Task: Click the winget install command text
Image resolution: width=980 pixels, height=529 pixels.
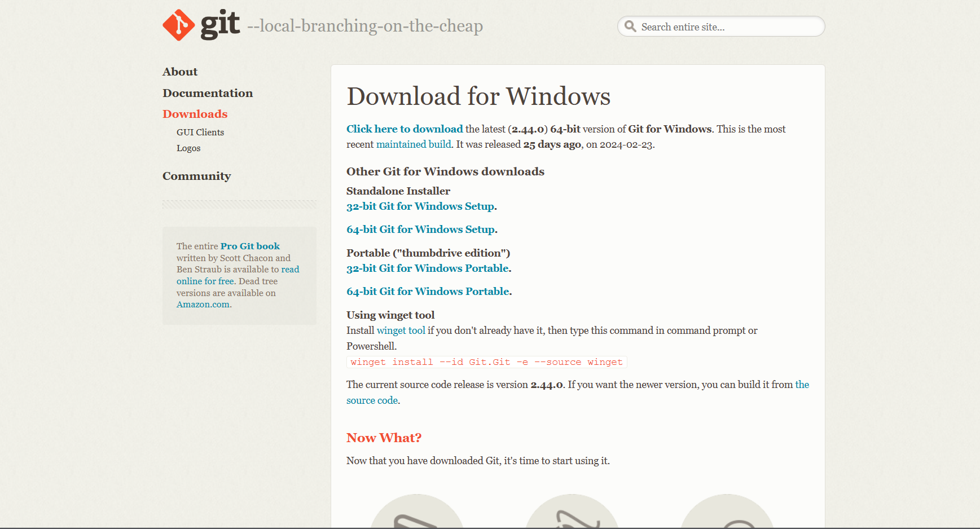Action: (486, 362)
